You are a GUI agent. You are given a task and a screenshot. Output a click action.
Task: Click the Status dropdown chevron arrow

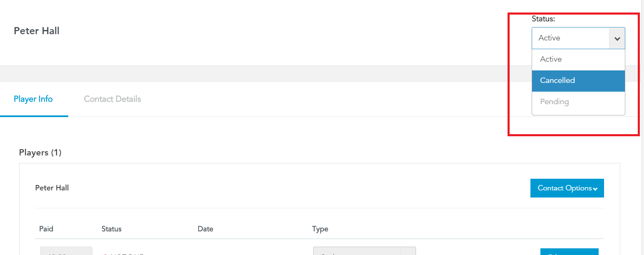tap(617, 38)
